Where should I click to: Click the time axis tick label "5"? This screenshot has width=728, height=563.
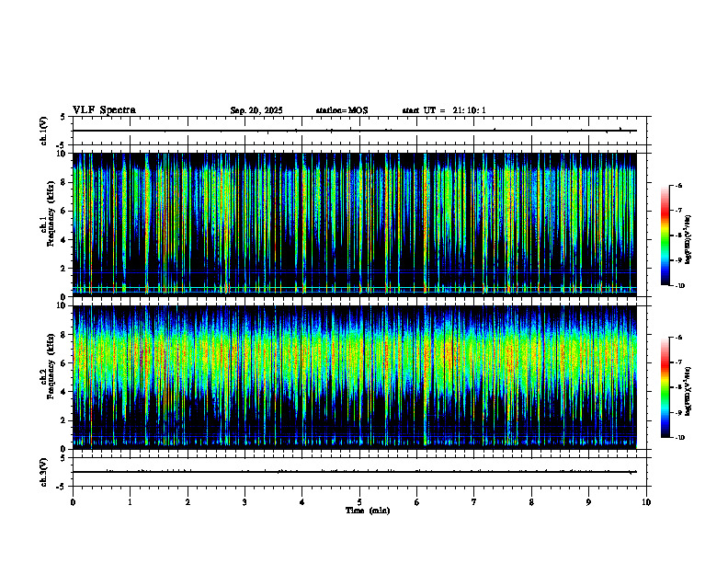[359, 502]
